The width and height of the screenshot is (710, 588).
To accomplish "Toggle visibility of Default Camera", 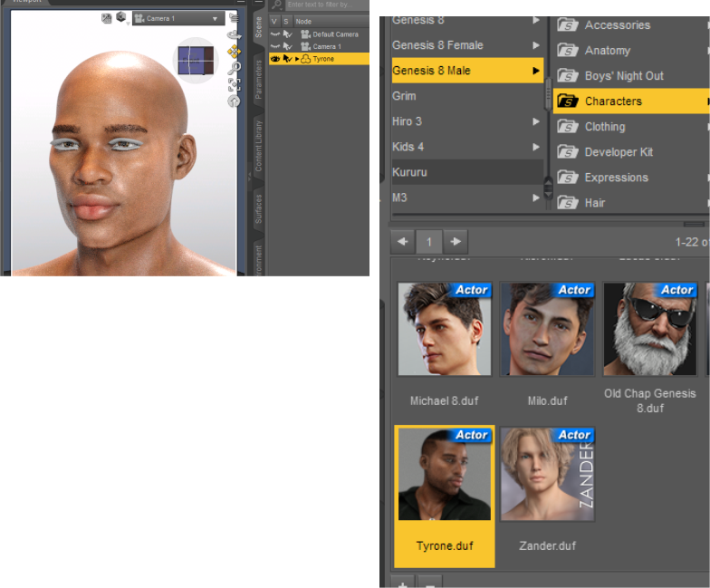I will [x=275, y=34].
